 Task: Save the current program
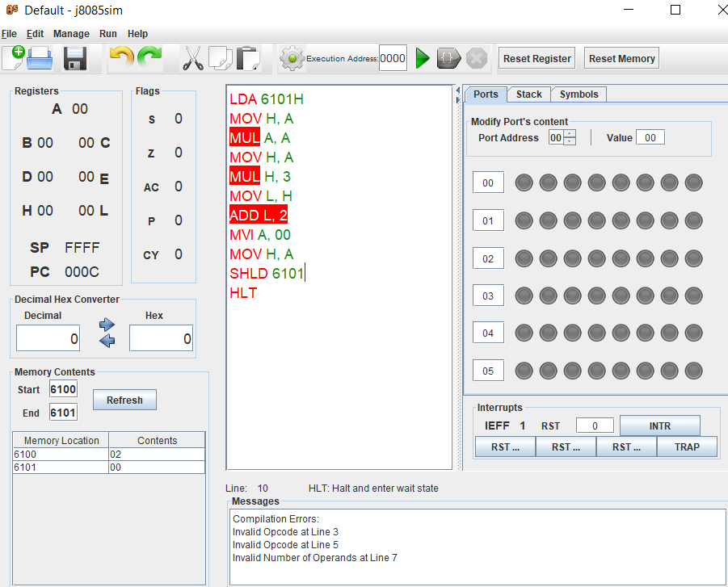[x=75, y=57]
